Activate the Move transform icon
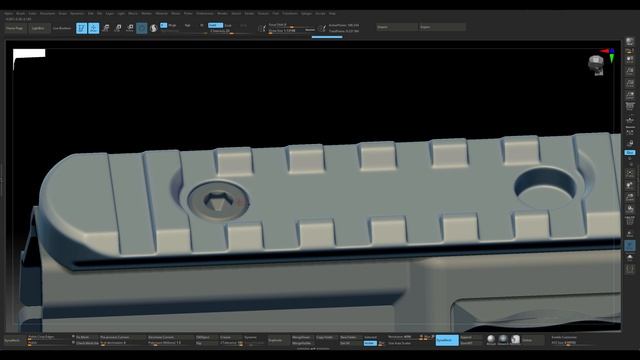This screenshot has height=360, width=640. pyautogui.click(x=106, y=28)
